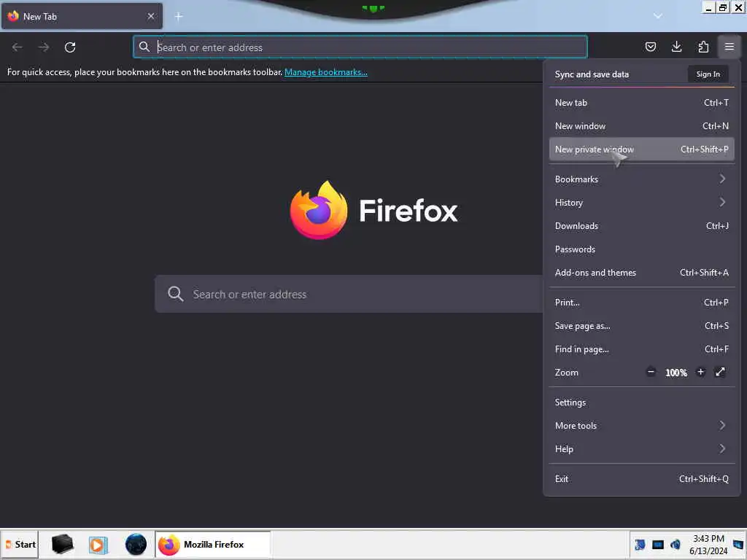
Task: Open the Manage bookmarks link
Action: (326, 72)
